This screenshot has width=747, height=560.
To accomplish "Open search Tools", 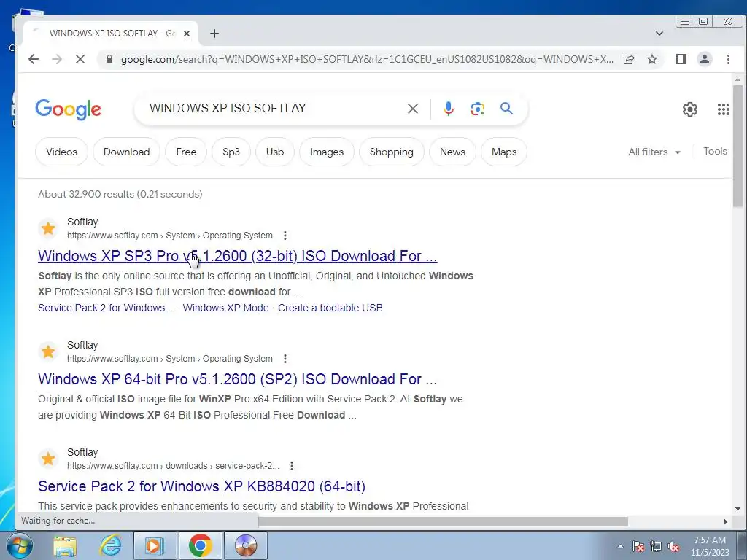I will point(715,151).
